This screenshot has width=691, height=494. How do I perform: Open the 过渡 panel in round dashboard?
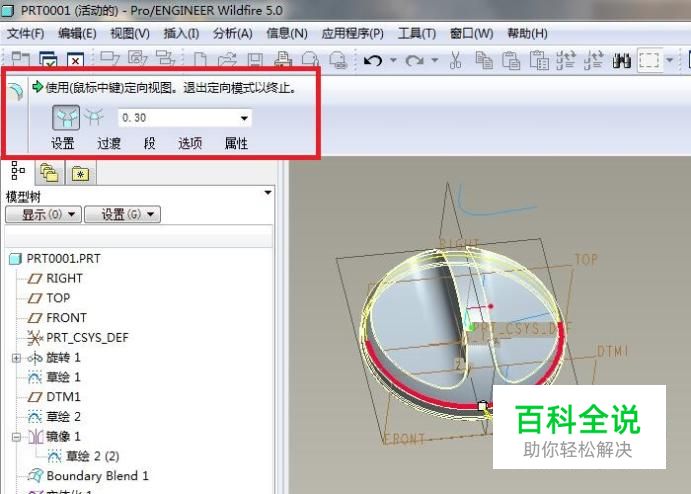pyautogui.click(x=109, y=143)
